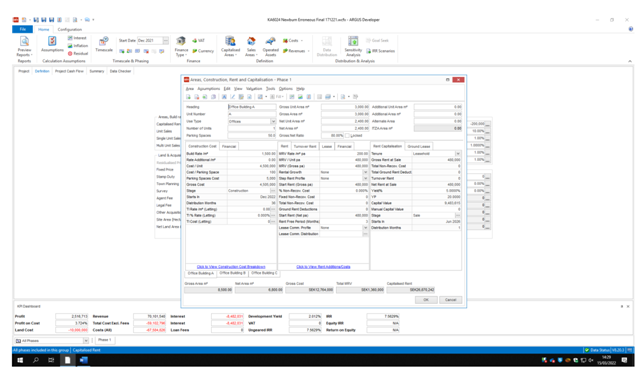Open the Valuation menu in the dialog
The image size is (644, 379).
click(254, 89)
